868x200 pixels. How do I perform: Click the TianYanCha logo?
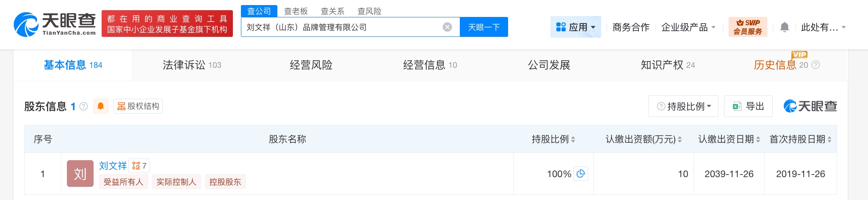(55, 24)
